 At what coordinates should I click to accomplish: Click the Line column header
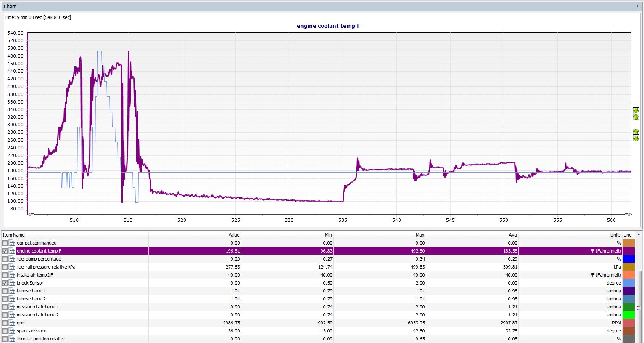(x=629, y=235)
